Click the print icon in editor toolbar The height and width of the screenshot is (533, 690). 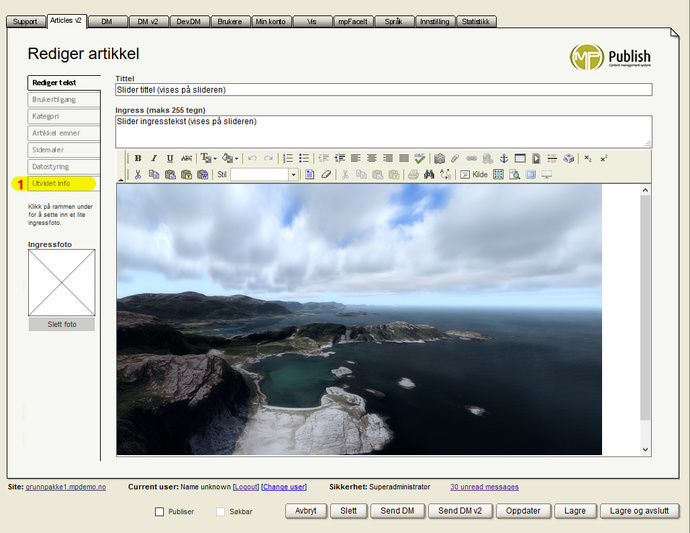tap(413, 174)
